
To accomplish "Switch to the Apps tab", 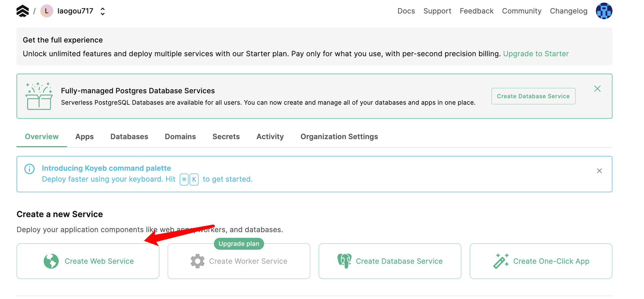I will click(85, 137).
